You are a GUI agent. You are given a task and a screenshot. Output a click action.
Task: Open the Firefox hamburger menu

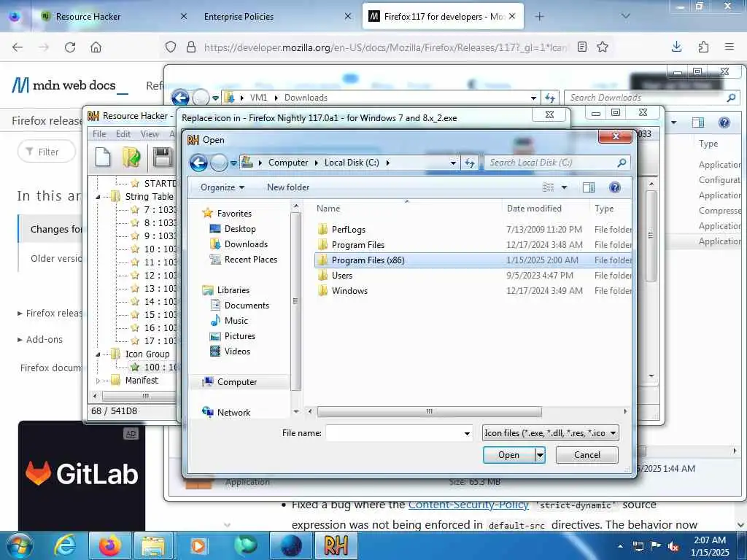[729, 47]
